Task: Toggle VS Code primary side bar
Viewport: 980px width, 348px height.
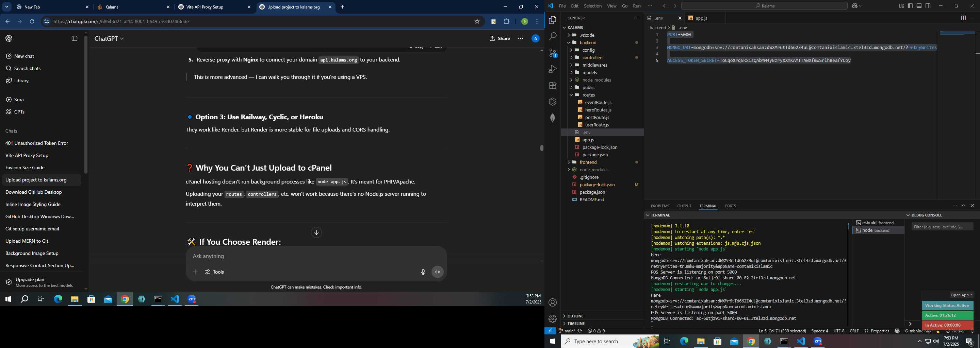Action: (910, 6)
